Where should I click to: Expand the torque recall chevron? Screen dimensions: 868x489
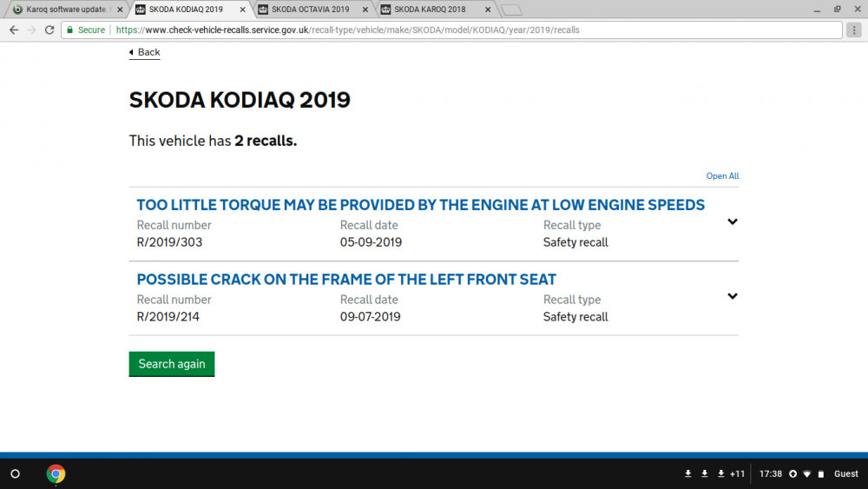[733, 221]
